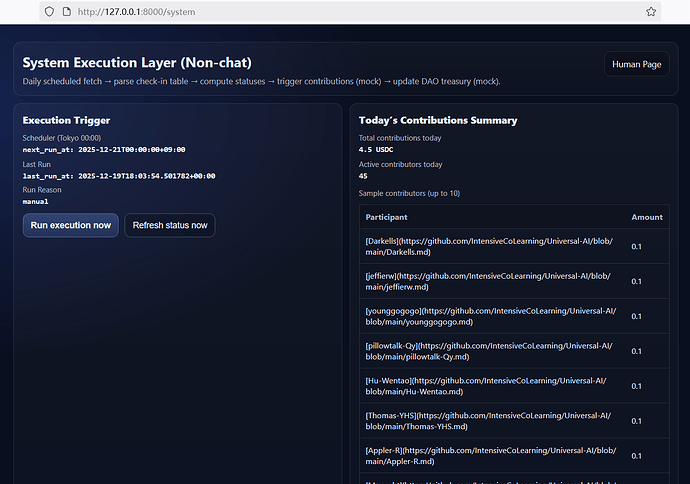Screen dimensions: 690x484
Task: Bookmark this page with the star icon
Action: point(651,11)
